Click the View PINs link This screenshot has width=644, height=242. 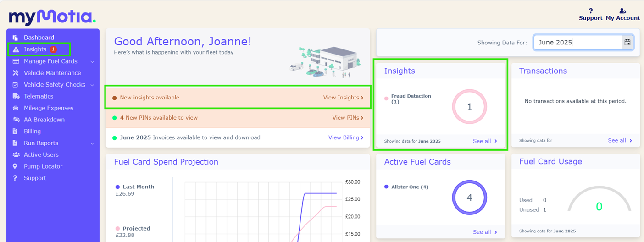[x=348, y=118]
